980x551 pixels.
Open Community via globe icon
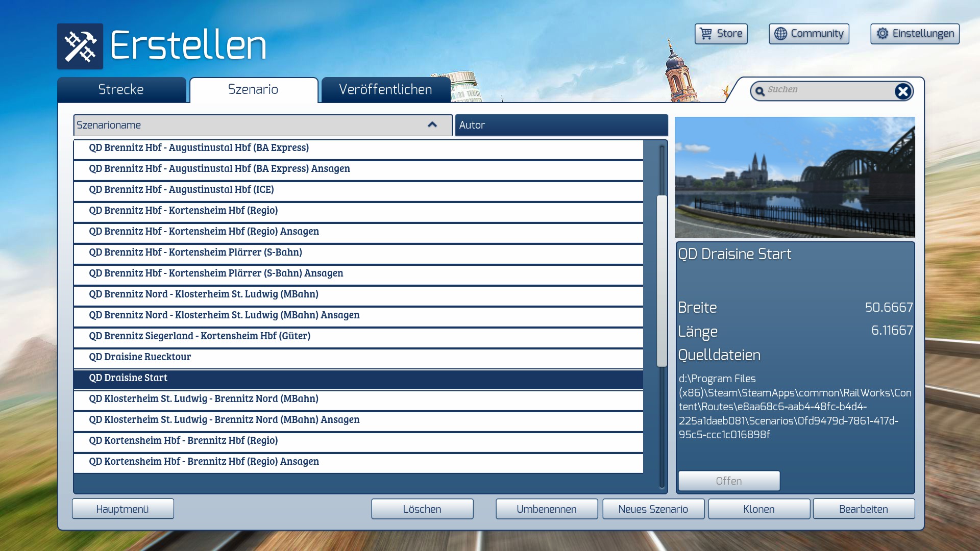pos(780,34)
